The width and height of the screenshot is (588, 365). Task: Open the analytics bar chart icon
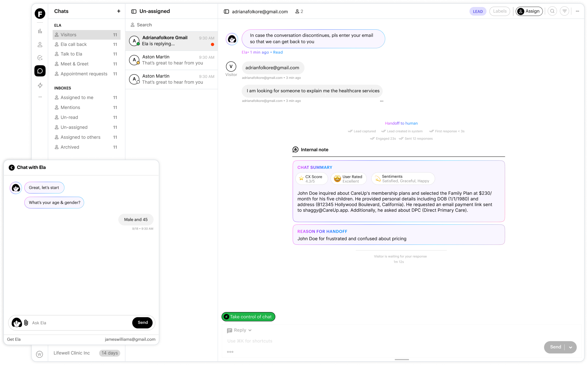click(40, 31)
